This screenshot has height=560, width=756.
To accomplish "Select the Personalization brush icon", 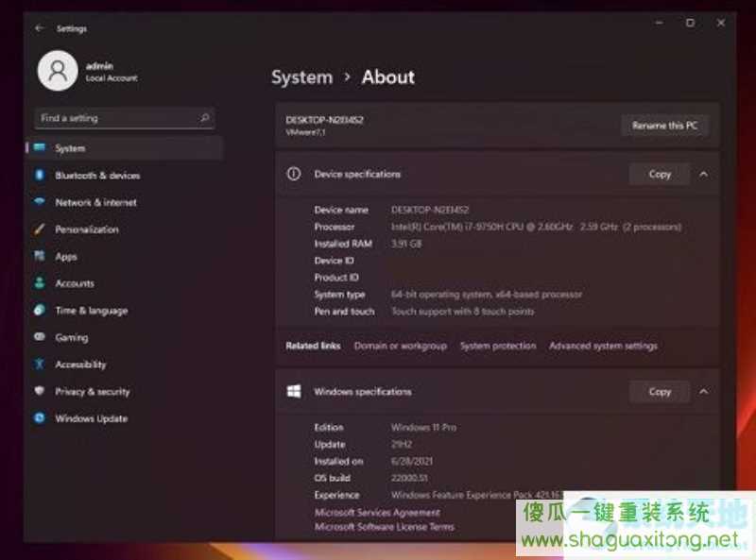I will click(x=40, y=229).
